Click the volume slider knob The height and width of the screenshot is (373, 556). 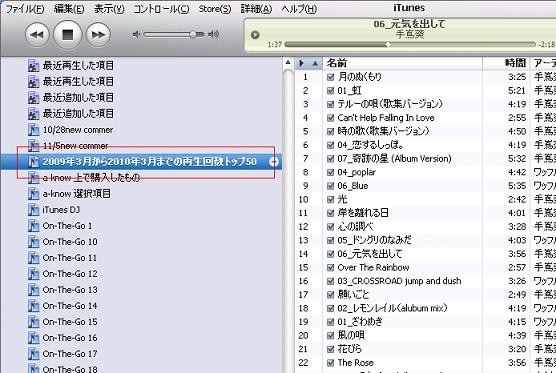[193, 34]
